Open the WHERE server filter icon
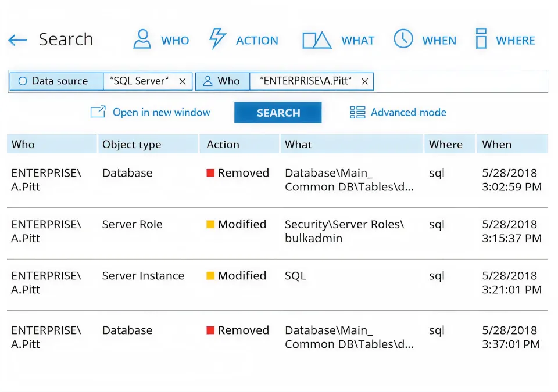The width and height of the screenshot is (558, 392). (x=481, y=38)
